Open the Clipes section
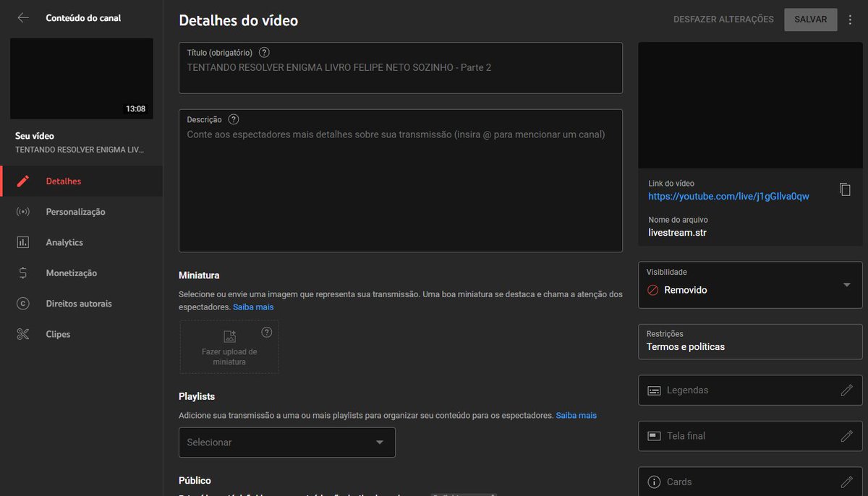 (81, 334)
